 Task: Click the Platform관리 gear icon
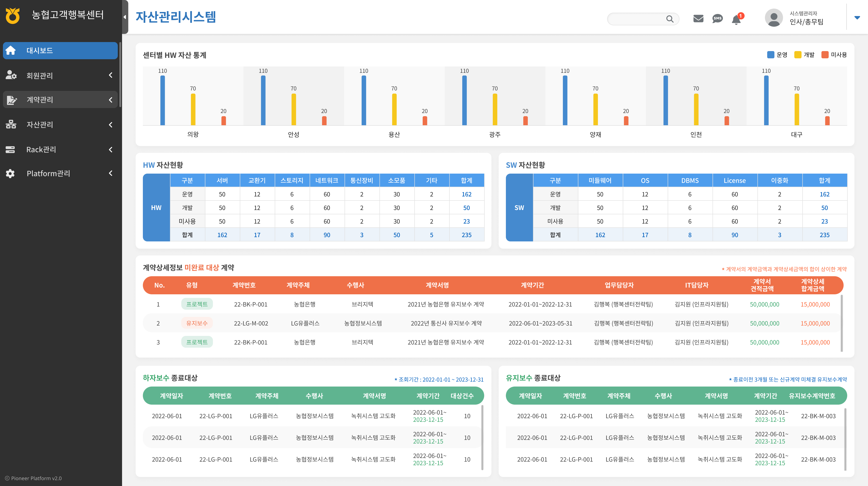10,173
